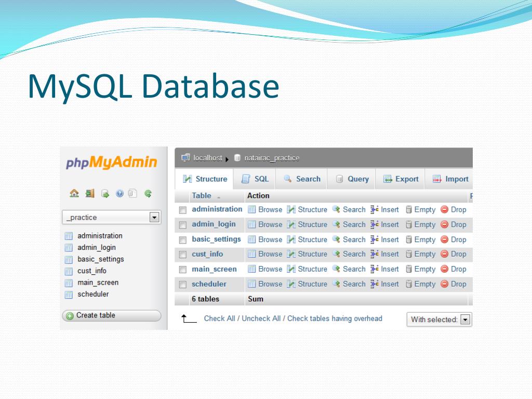
Task: Click the red Drop icon in scheduler row
Action: click(445, 284)
